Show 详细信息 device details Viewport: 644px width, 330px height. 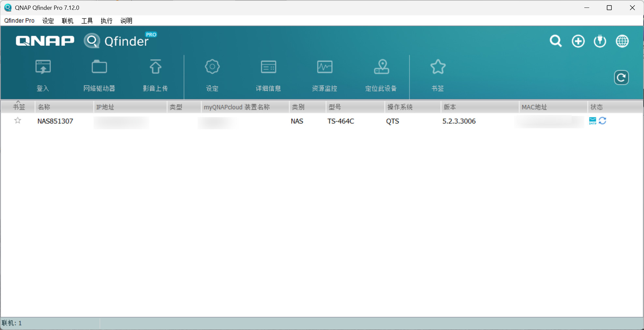[268, 67]
